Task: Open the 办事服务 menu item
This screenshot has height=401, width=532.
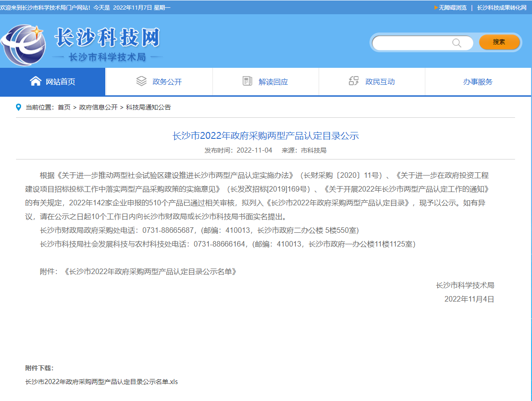Action: pyautogui.click(x=478, y=82)
